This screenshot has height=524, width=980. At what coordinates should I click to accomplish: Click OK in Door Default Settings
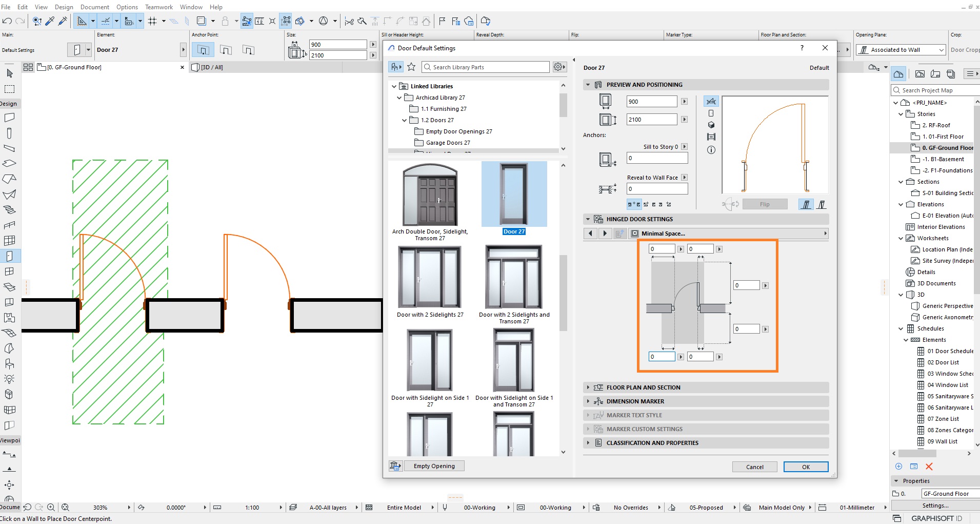tap(806, 467)
